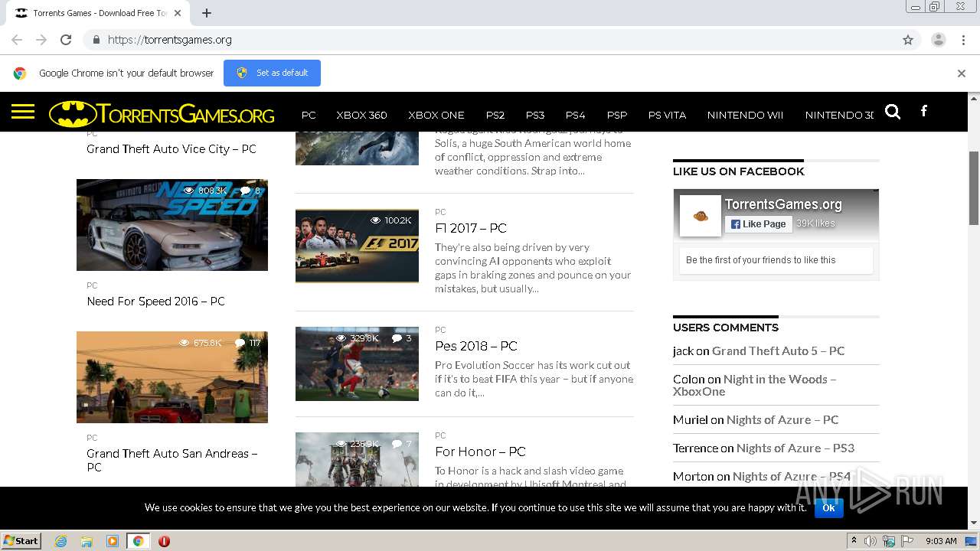Click the PC category above Pes 2018
The height and width of the screenshot is (551, 980).
click(440, 330)
